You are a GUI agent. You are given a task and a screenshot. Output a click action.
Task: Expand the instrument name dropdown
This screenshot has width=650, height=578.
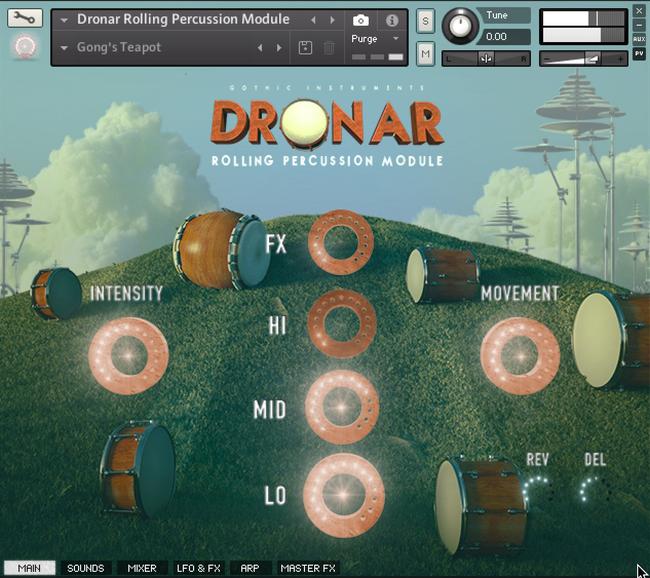64,20
